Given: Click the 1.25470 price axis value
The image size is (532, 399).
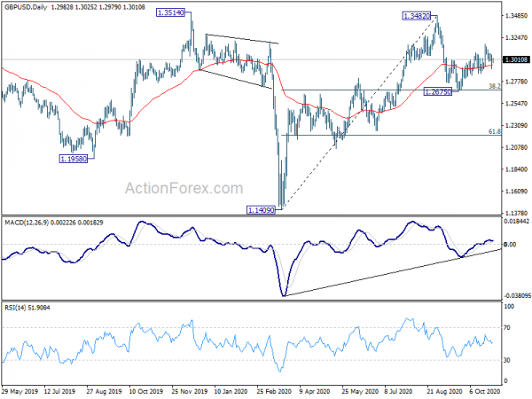Looking at the screenshot, I should (516, 104).
